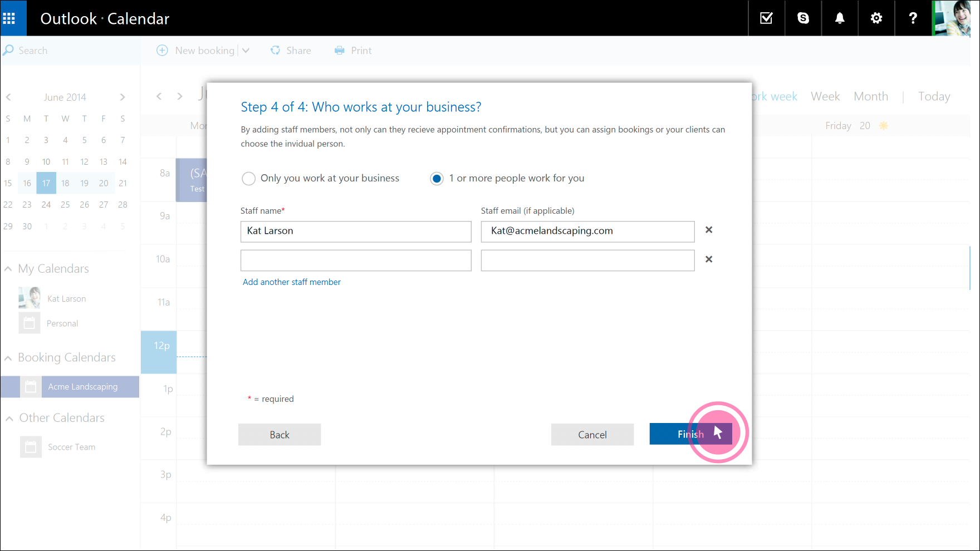Collapse the My Calendars section

click(8, 269)
